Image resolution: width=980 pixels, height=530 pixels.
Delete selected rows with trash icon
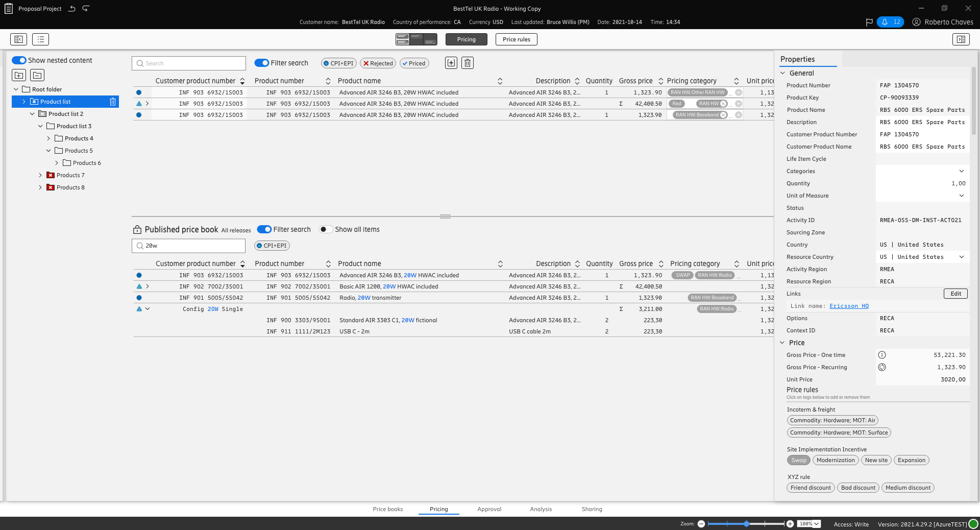coord(468,63)
